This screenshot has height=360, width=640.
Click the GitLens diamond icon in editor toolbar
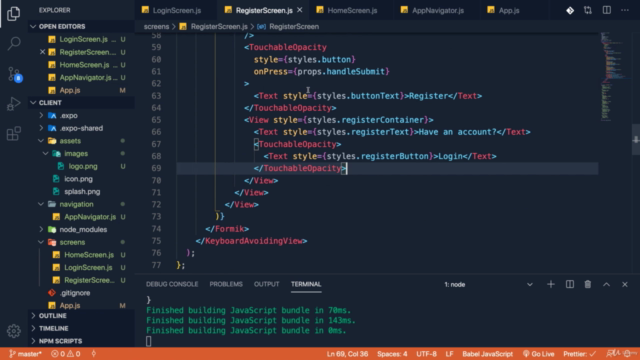click(x=570, y=10)
